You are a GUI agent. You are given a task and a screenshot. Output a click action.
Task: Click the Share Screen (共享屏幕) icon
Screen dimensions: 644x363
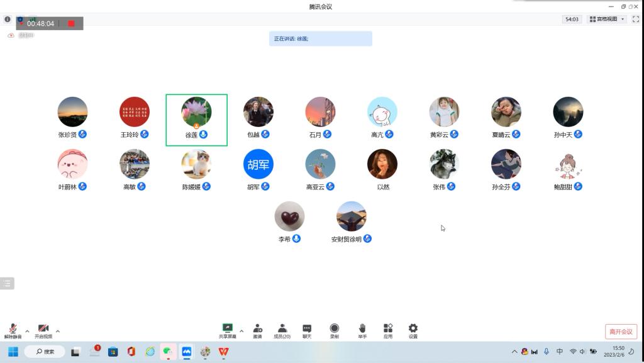pos(227,328)
